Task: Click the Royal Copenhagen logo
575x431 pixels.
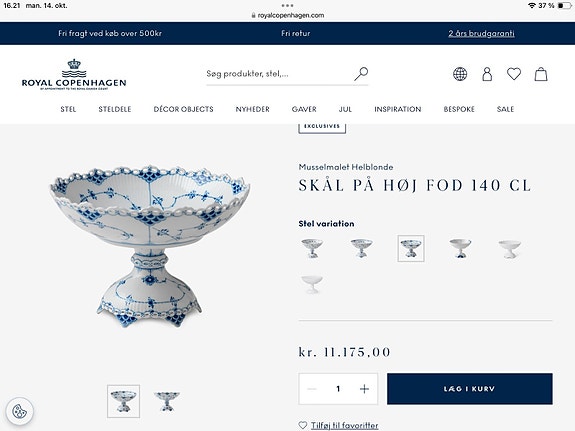Action: pos(74,74)
